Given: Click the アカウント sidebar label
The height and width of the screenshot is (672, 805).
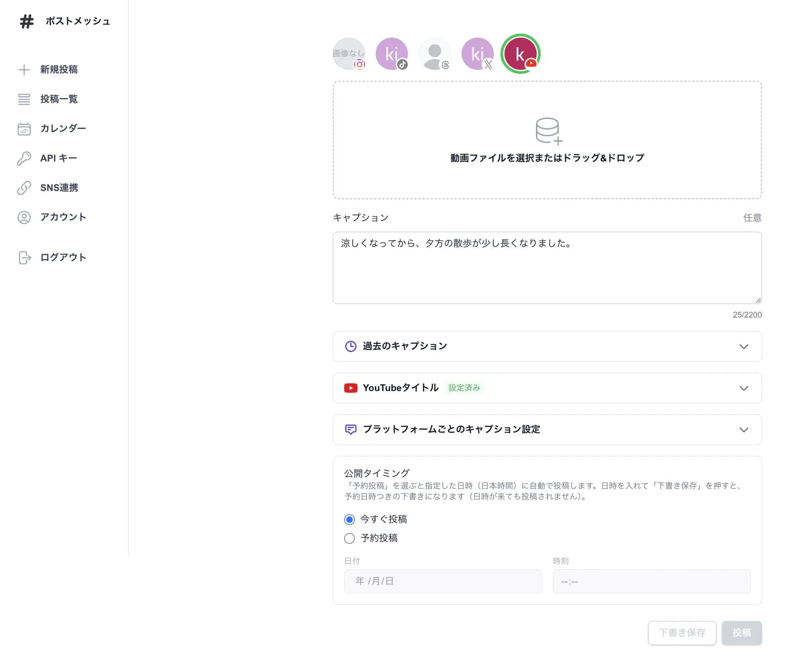Looking at the screenshot, I should pyautogui.click(x=63, y=217).
